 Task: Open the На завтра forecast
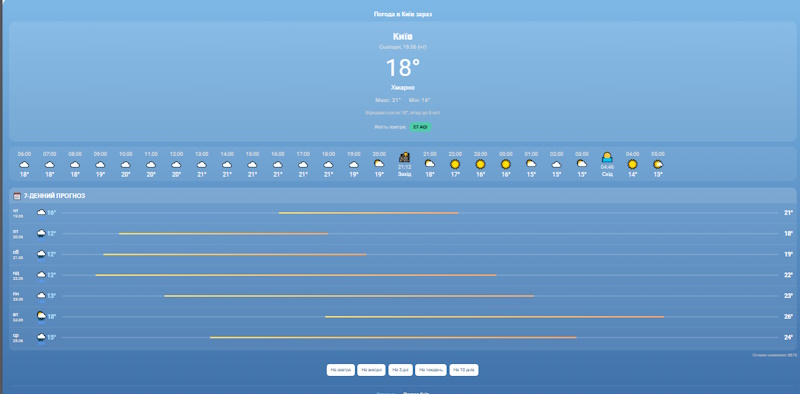[341, 370]
